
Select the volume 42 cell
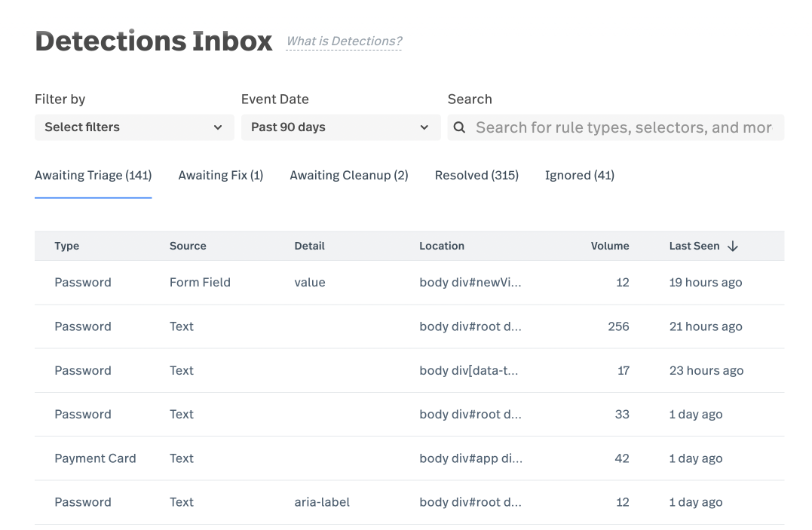tap(622, 458)
